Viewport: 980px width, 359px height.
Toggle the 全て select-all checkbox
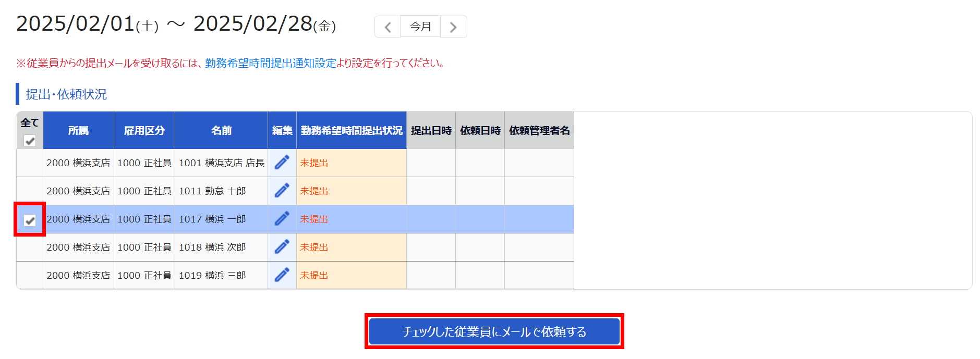pyautogui.click(x=30, y=141)
